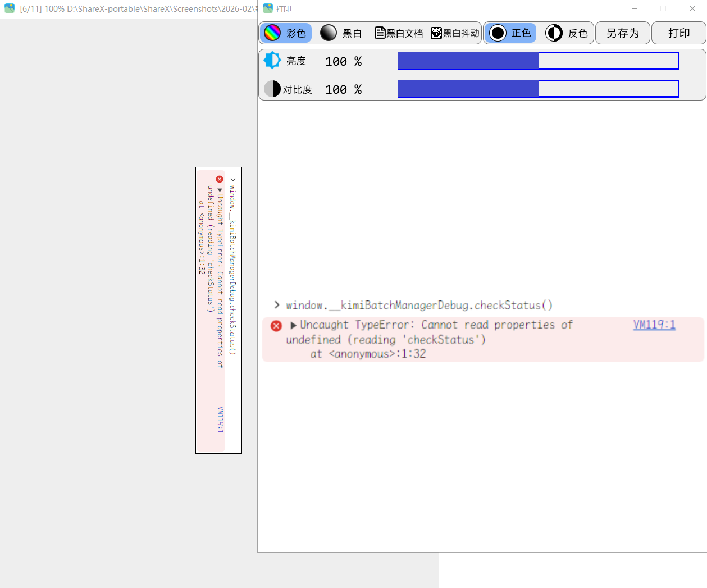
Task: Click the grayscale sphere icon
Action: (329, 33)
